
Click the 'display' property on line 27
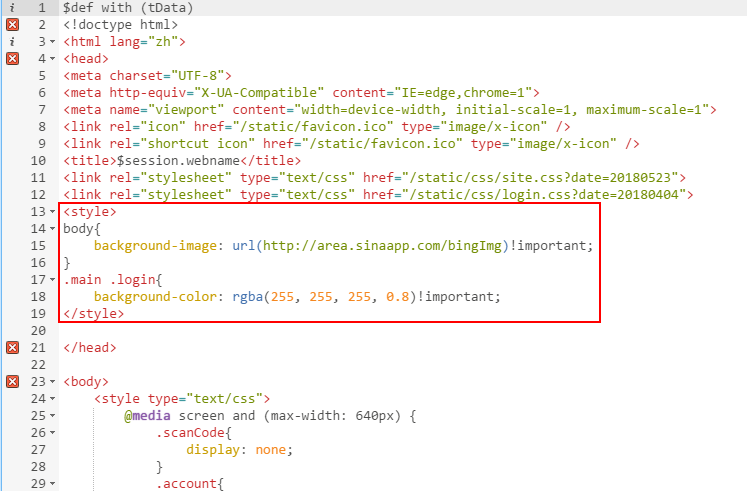[x=213, y=450]
